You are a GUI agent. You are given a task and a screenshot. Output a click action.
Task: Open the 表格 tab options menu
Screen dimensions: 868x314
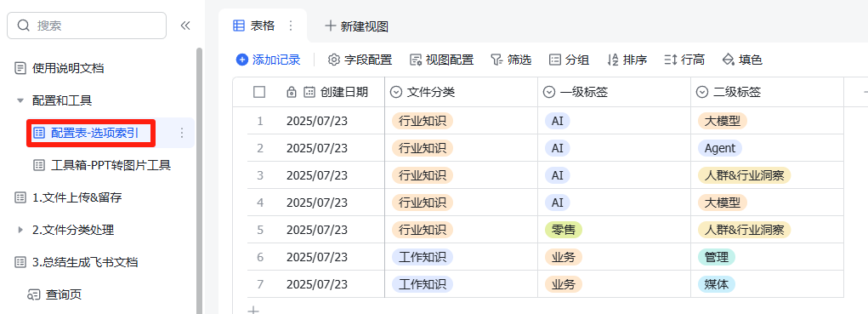(x=292, y=26)
